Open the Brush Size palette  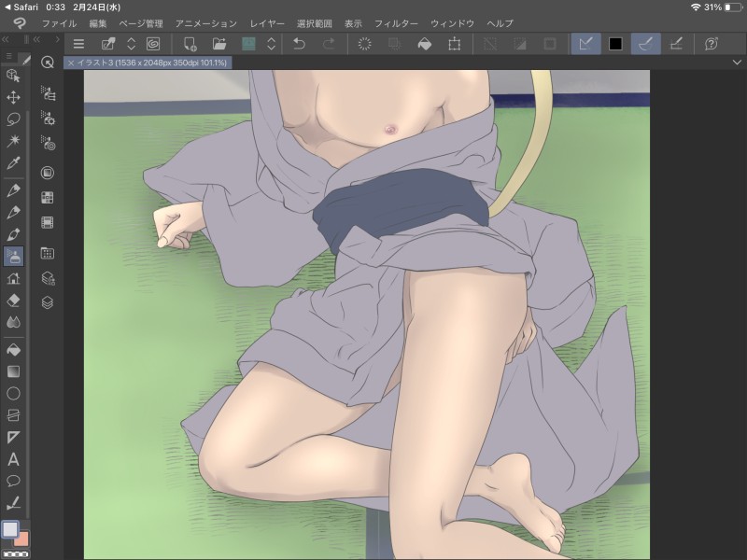48,143
